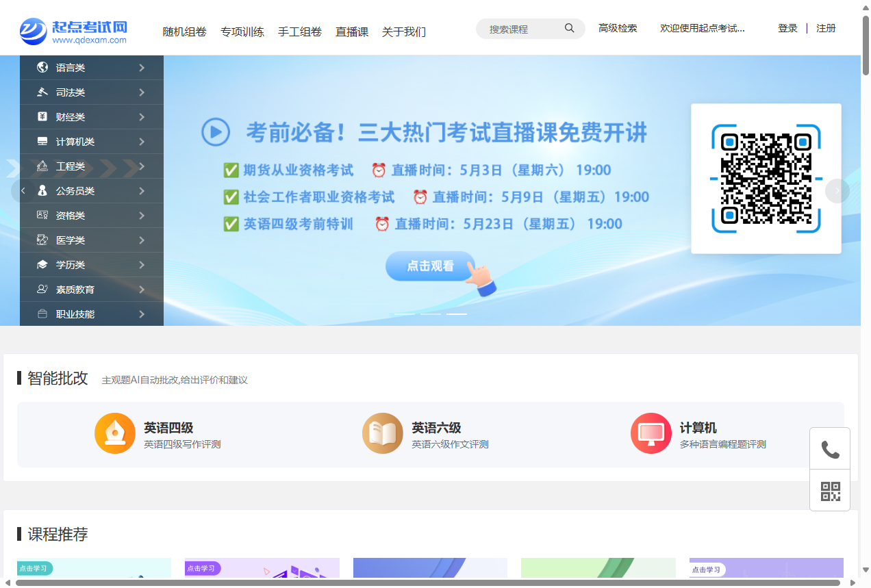Click the 计算机类 monitor icon in sidebar
Viewport: 871px width, 588px height.
click(x=42, y=141)
